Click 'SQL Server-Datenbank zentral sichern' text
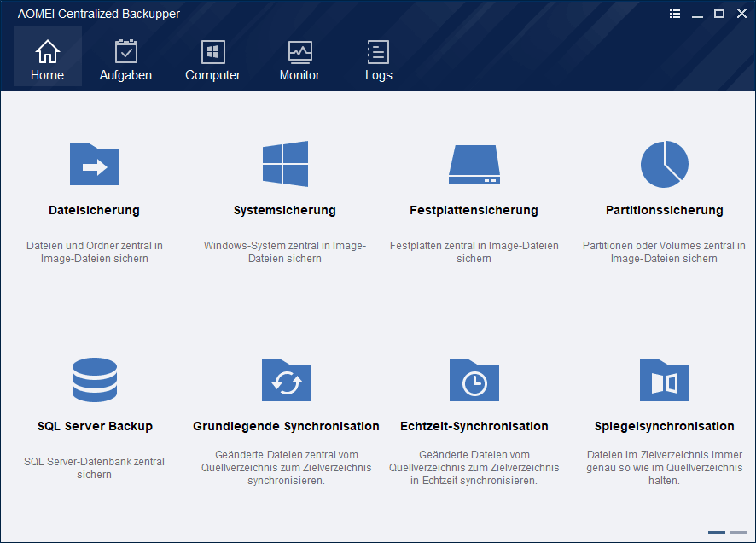This screenshot has height=543, width=756. tap(95, 468)
